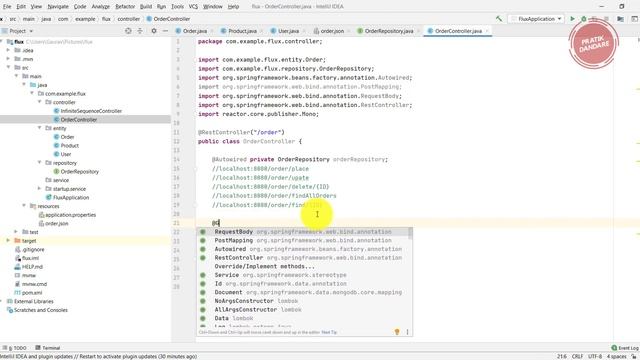Select OrderController in project tree

(x=78, y=120)
